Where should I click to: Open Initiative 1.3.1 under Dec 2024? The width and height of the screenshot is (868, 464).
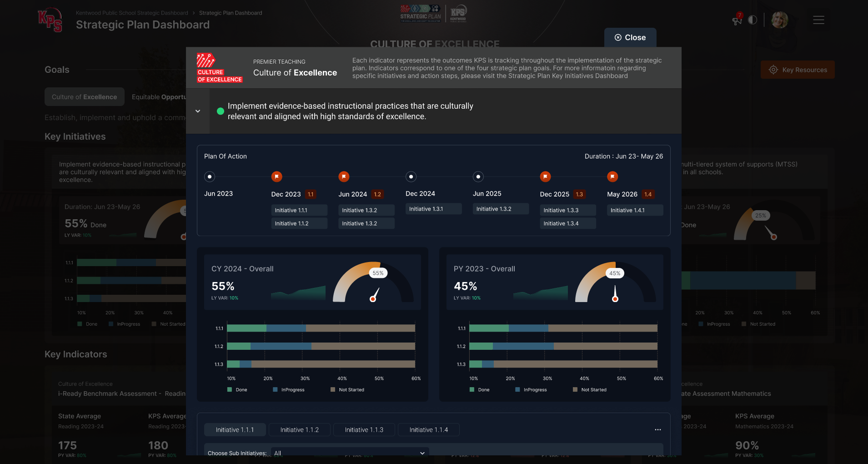click(x=434, y=209)
